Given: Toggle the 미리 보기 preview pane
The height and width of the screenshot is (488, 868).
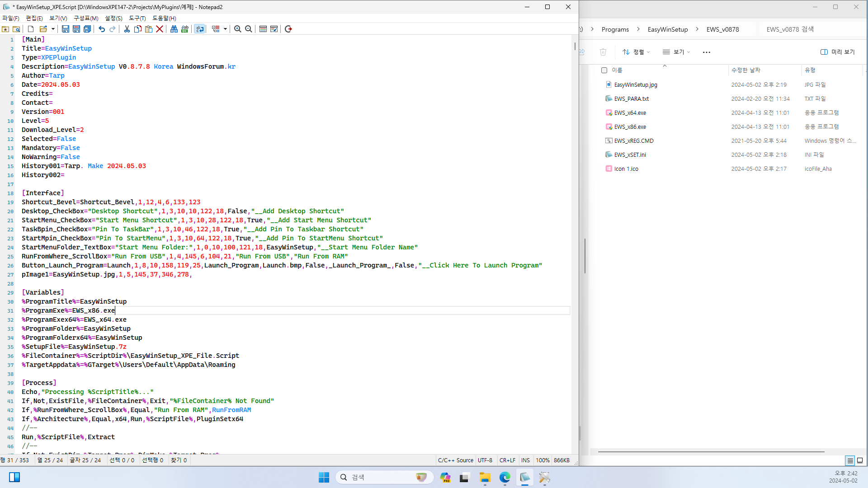Looking at the screenshot, I should [838, 52].
